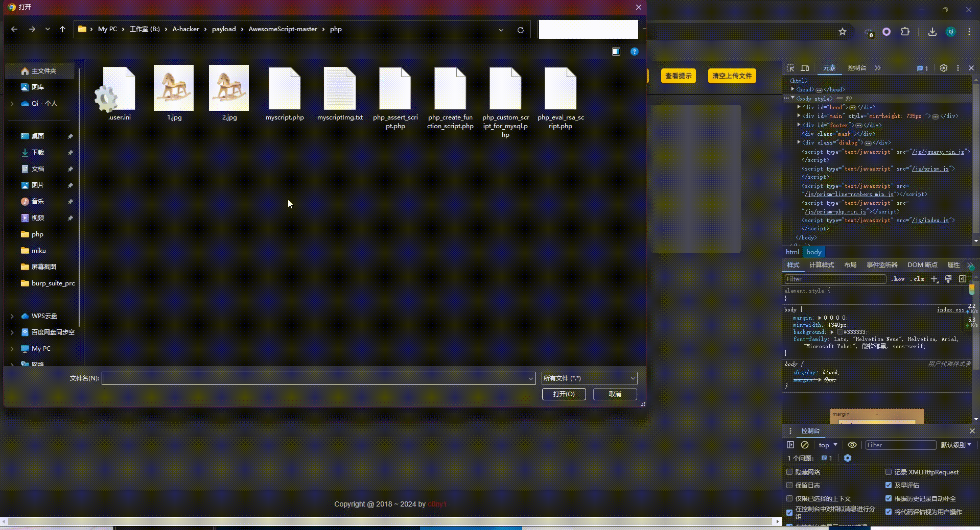Toggle the device toolbar icon in DevTools

coord(805,68)
